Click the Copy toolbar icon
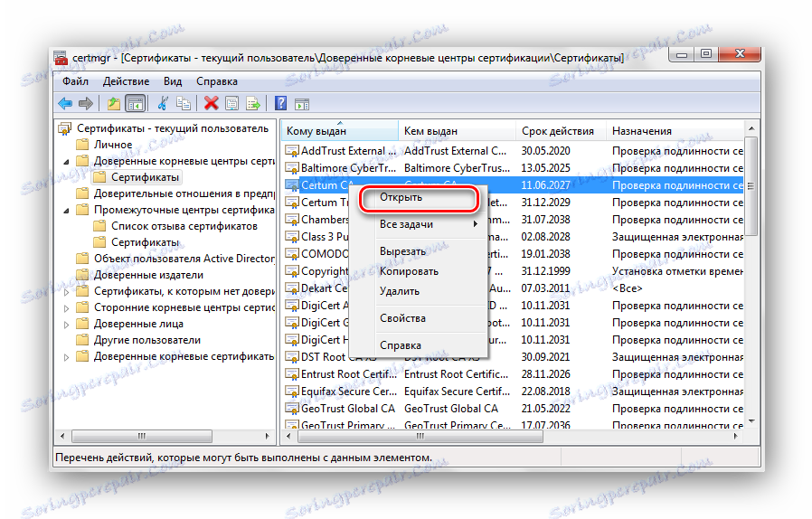812x519 pixels. click(x=183, y=104)
